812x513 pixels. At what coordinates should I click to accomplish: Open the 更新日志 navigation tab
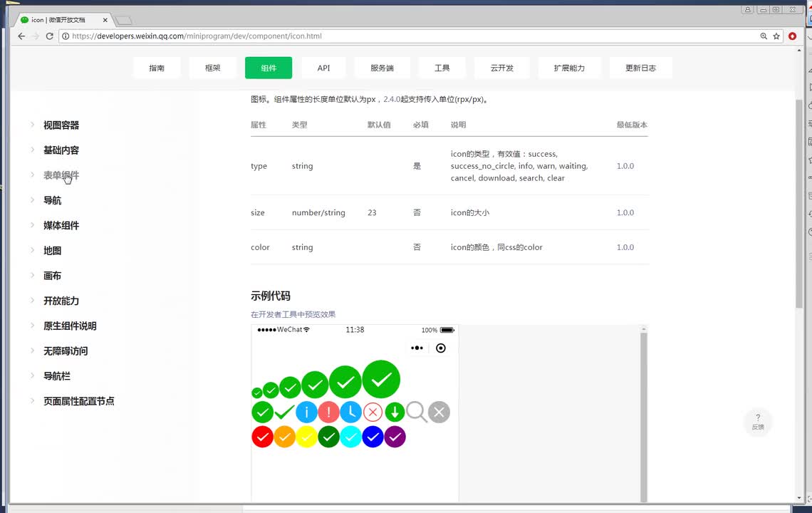[640, 68]
